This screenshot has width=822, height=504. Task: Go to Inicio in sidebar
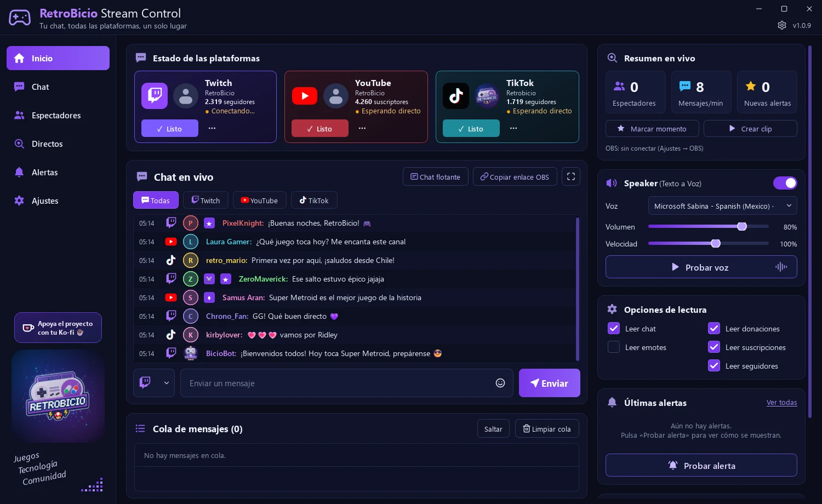click(58, 58)
